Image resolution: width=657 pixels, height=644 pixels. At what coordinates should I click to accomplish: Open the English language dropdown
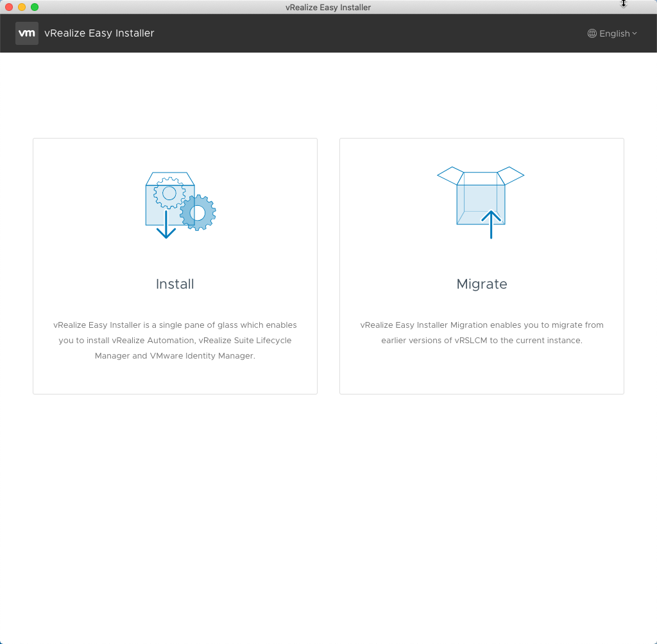coord(612,33)
